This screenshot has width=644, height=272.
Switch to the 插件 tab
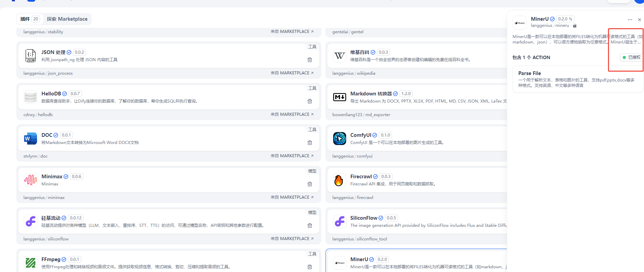click(x=30, y=19)
